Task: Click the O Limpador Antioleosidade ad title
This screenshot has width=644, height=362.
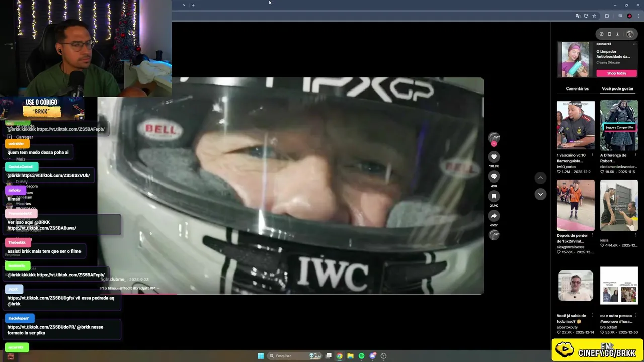Action: tap(613, 54)
